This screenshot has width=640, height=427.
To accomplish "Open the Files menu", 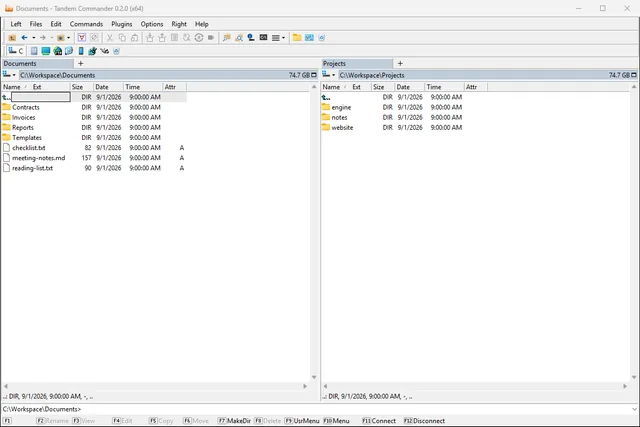I will (36, 24).
